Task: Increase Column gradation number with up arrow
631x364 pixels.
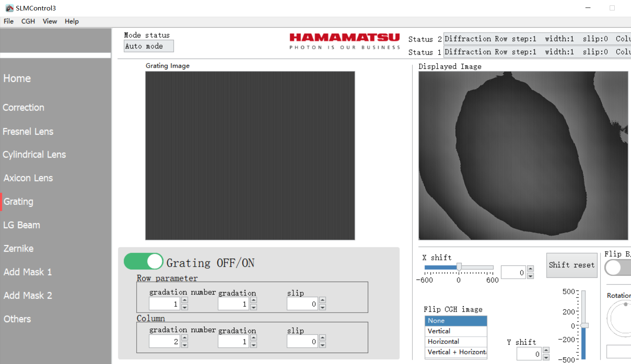Action: point(185,339)
